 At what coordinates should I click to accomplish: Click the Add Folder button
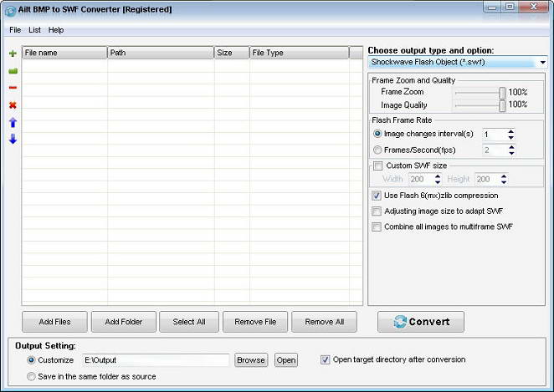(x=123, y=322)
